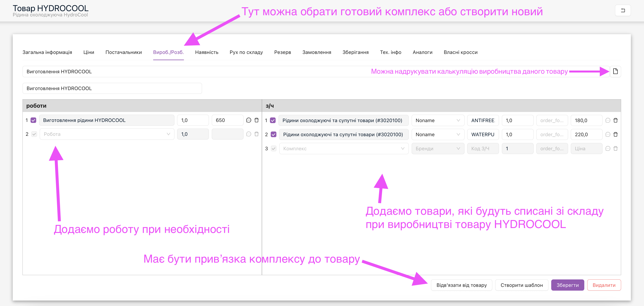This screenshot has width=644, height=306.
Task: Open comment icon for ANTIFREE part row
Action: (x=608, y=121)
